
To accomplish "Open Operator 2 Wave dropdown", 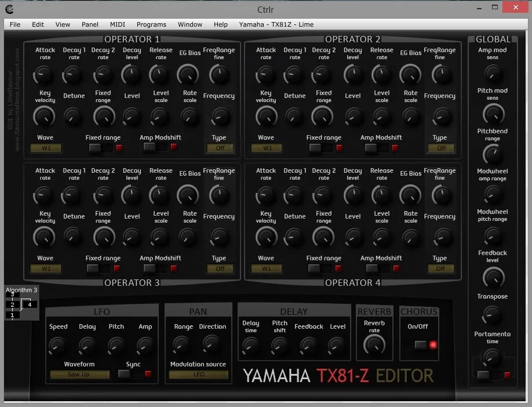I will 267,148.
